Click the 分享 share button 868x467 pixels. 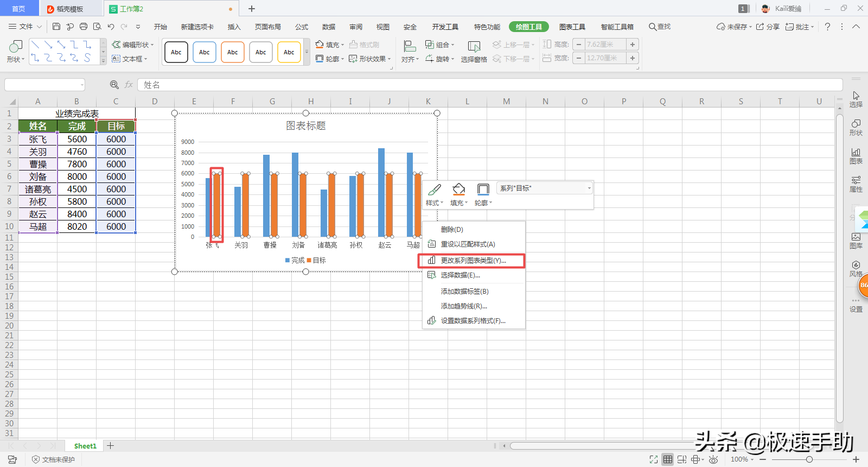[x=768, y=27]
